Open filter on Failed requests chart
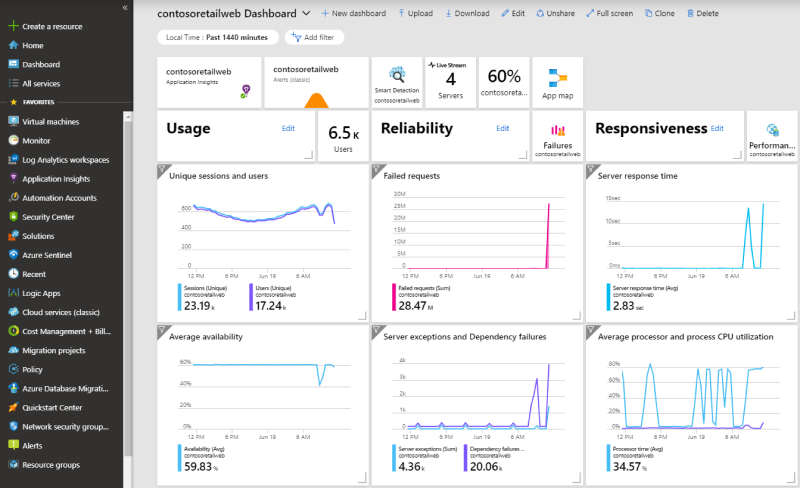Screen dimensions: 800x488 click(x=377, y=169)
